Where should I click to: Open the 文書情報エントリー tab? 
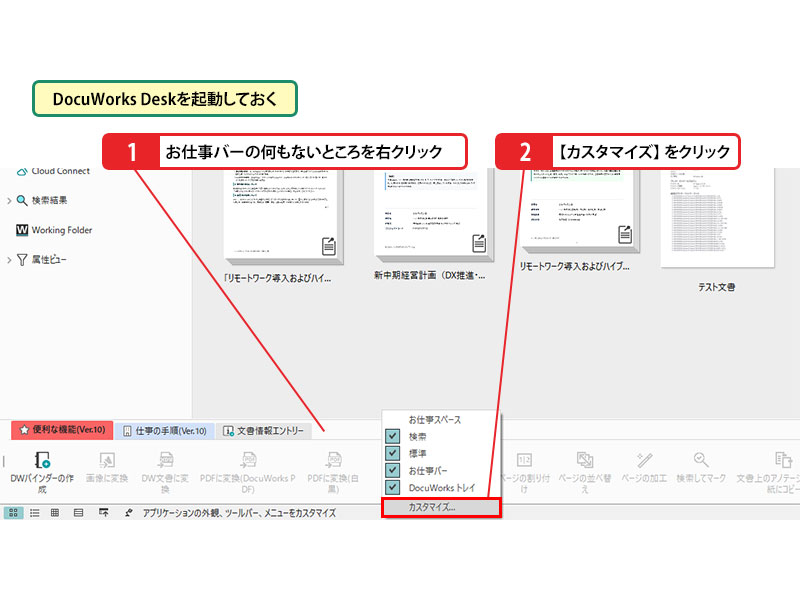(264, 431)
